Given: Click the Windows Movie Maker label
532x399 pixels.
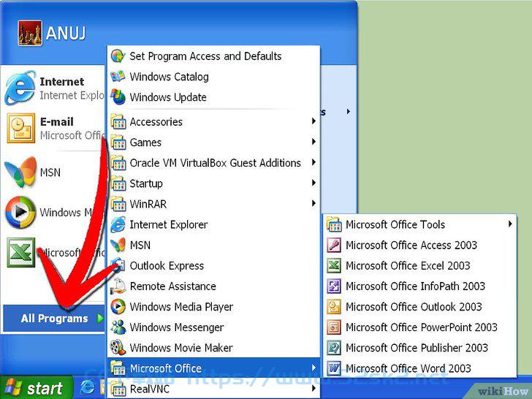Looking at the screenshot, I should click(x=181, y=348).
